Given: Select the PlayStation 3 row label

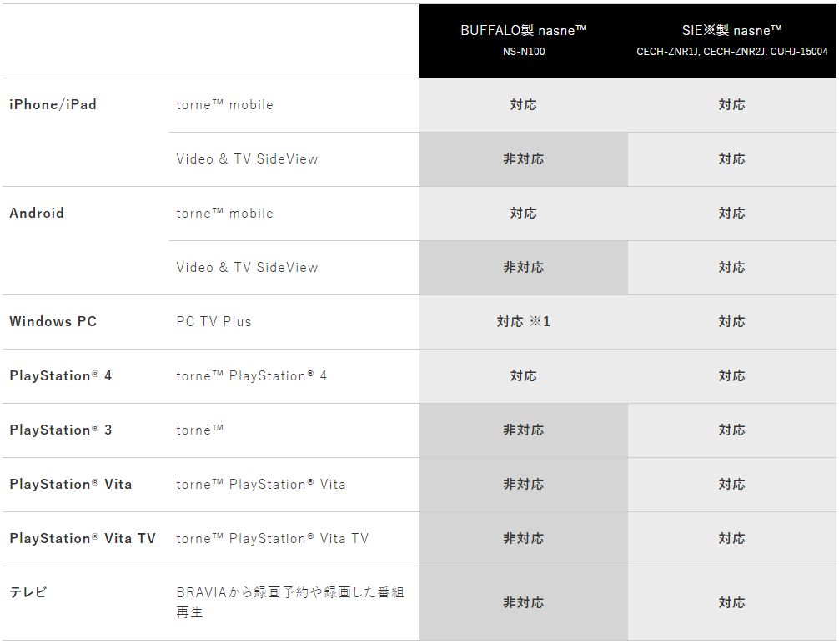Looking at the screenshot, I should 60,430.
